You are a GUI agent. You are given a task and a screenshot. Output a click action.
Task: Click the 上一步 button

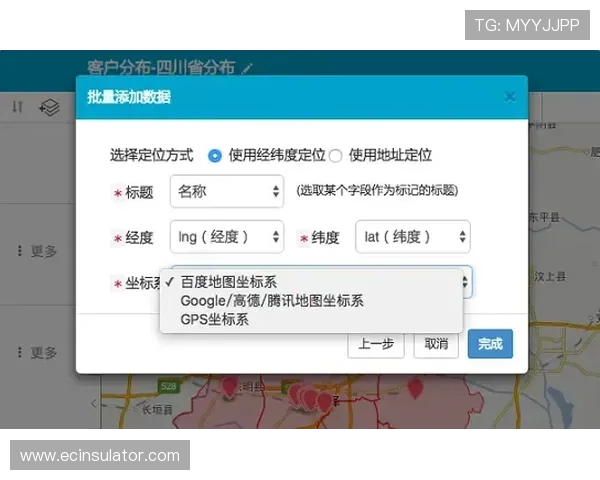376,344
